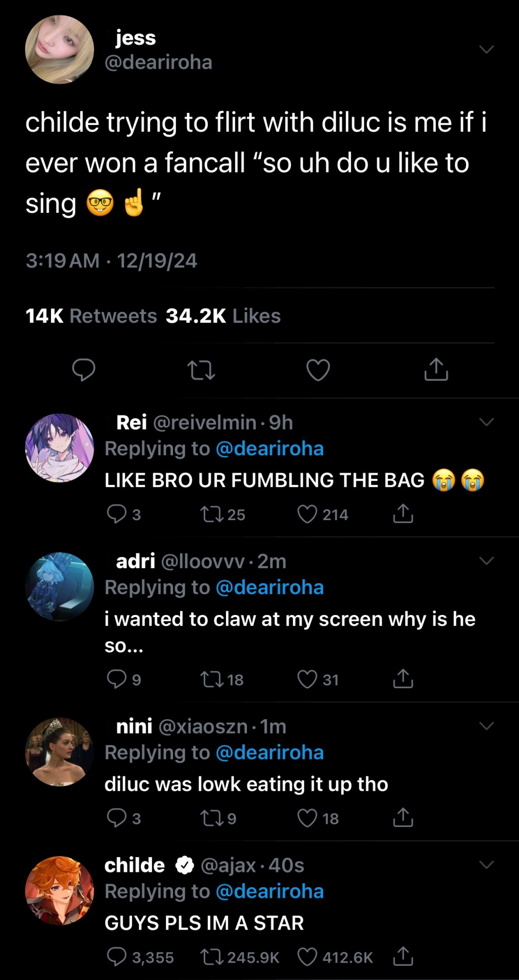Share the main tweet by jess
Viewport: 519px width, 980px height.
click(436, 370)
